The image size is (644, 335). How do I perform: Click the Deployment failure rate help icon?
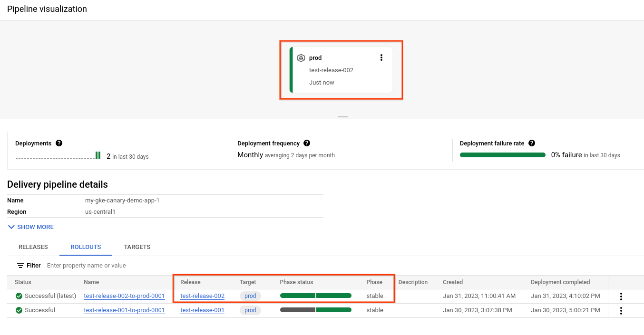click(532, 143)
